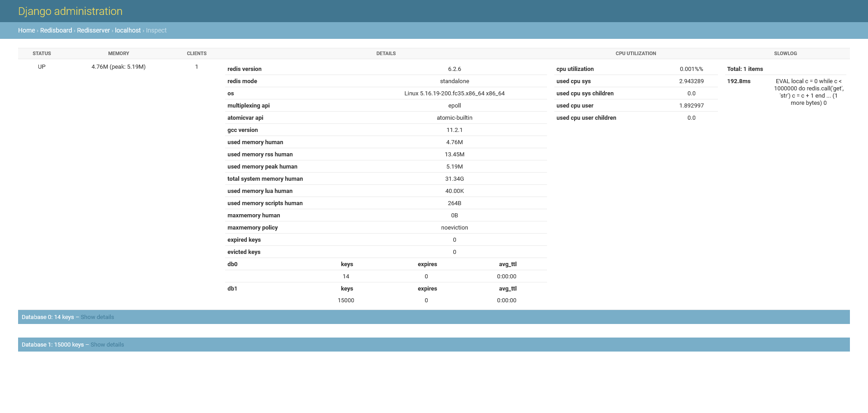Click cpu utilization value 0.001%%
This screenshot has height=413, width=868.
click(x=691, y=69)
